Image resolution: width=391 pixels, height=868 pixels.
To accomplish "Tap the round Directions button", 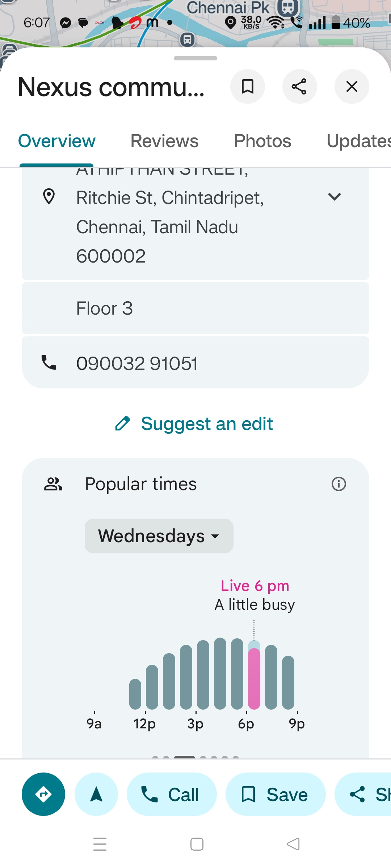I will [x=43, y=794].
